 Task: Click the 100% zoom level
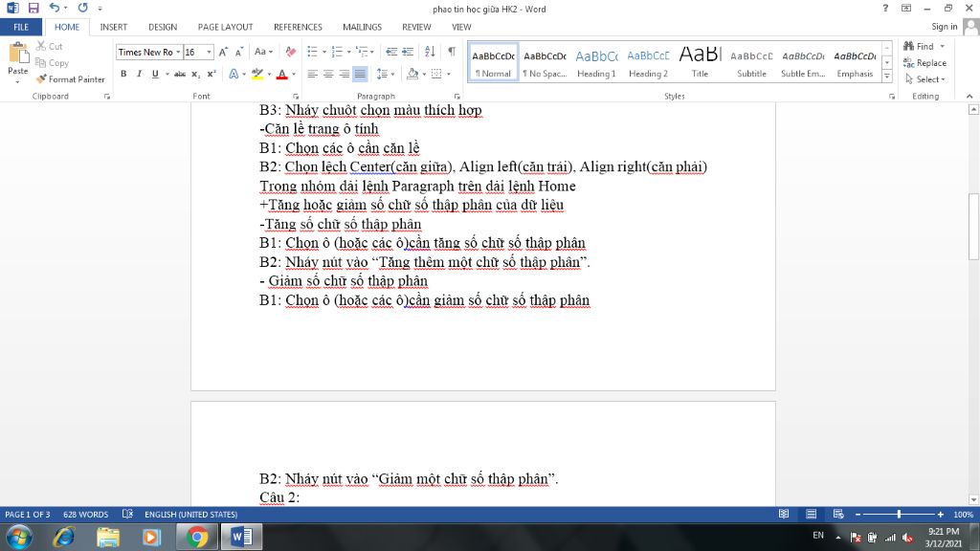tap(963, 514)
